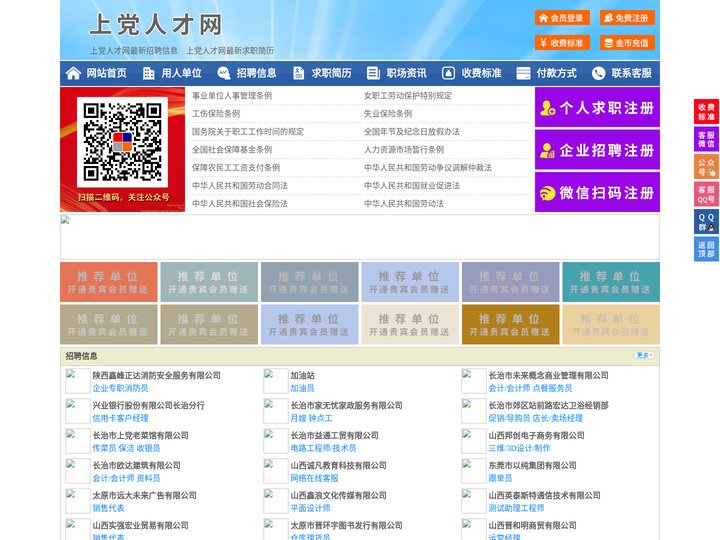Click the card icon beside 付款方式
Image resolution: width=720 pixels, height=540 pixels.
tap(523, 73)
